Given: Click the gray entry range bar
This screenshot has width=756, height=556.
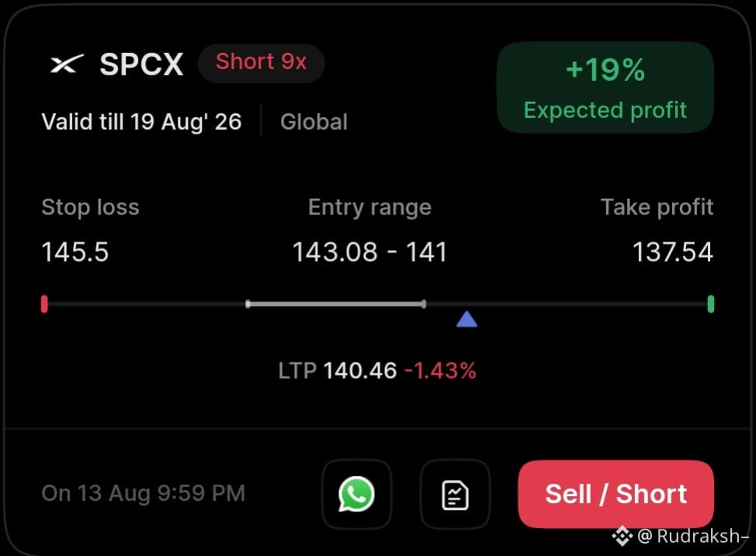Looking at the screenshot, I should 335,304.
